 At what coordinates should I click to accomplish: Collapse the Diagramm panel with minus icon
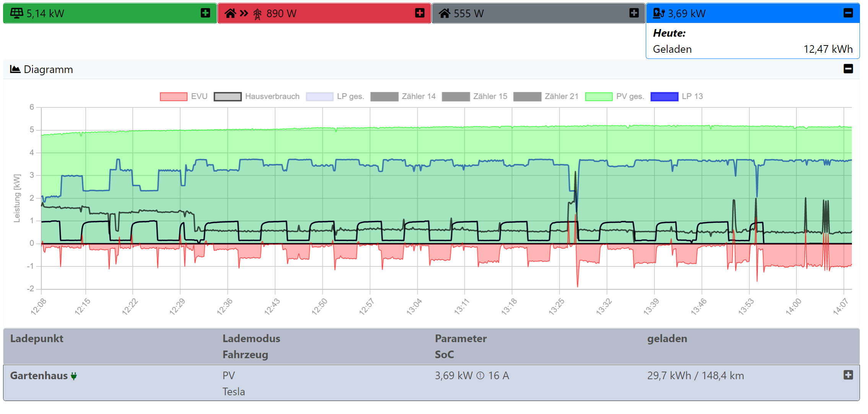848,69
